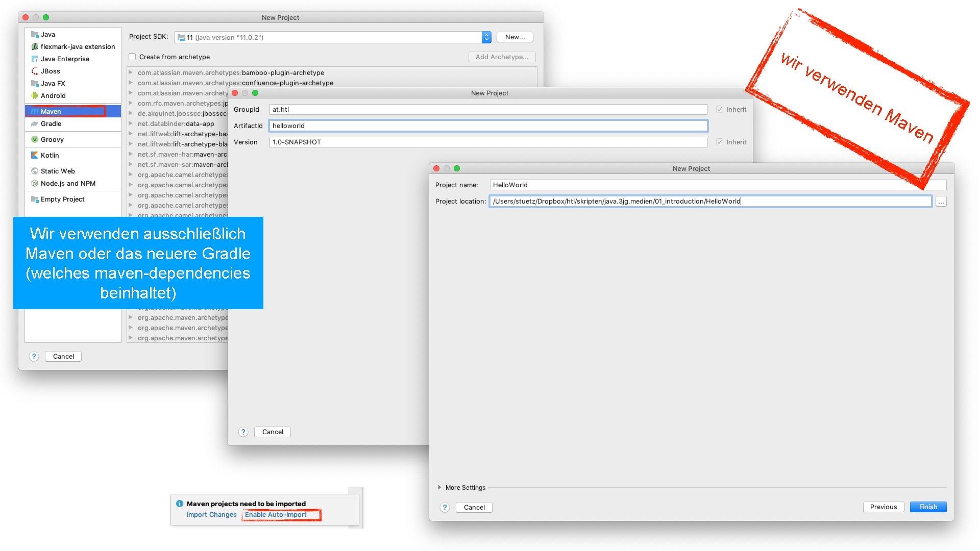Click Import Changes link
This screenshot has height=551, width=980.
[211, 514]
